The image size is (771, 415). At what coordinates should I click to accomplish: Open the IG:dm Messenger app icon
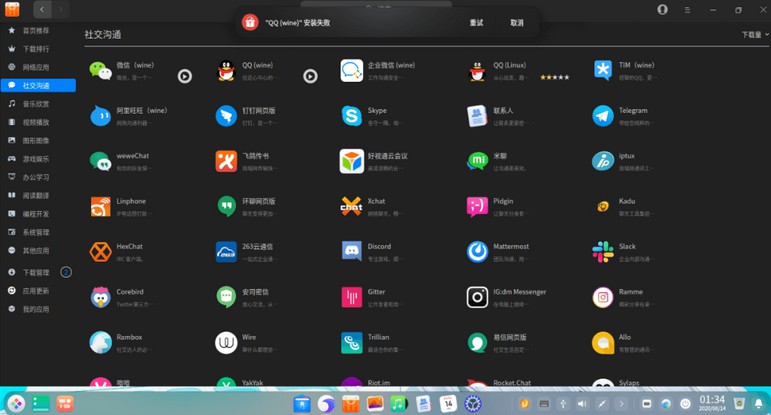pos(477,297)
